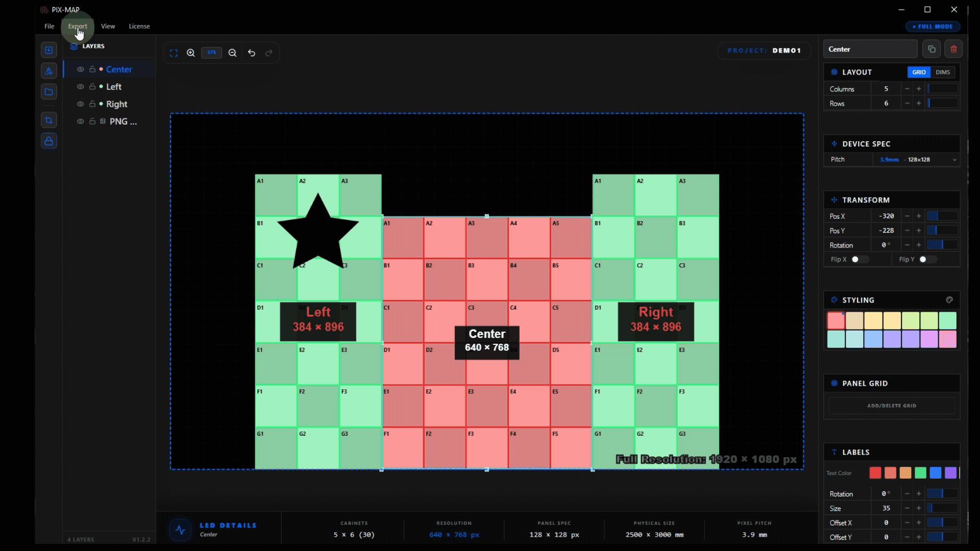The width and height of the screenshot is (980, 551).
Task: Zoom in with the magnifier plus icon
Action: coord(190,53)
